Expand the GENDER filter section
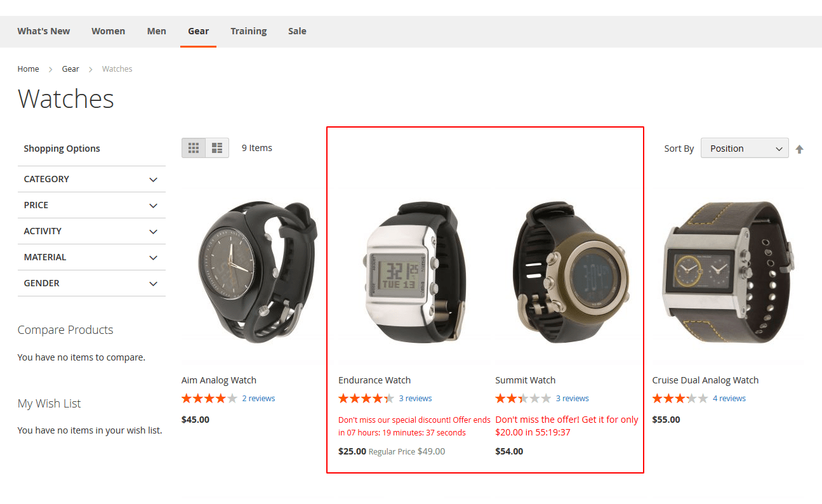The width and height of the screenshot is (822, 504). pos(91,283)
